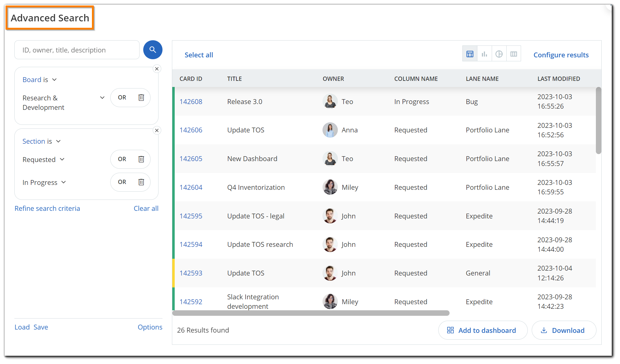620x364 pixels.
Task: Toggle OR operator beside Requested
Action: pos(122,159)
